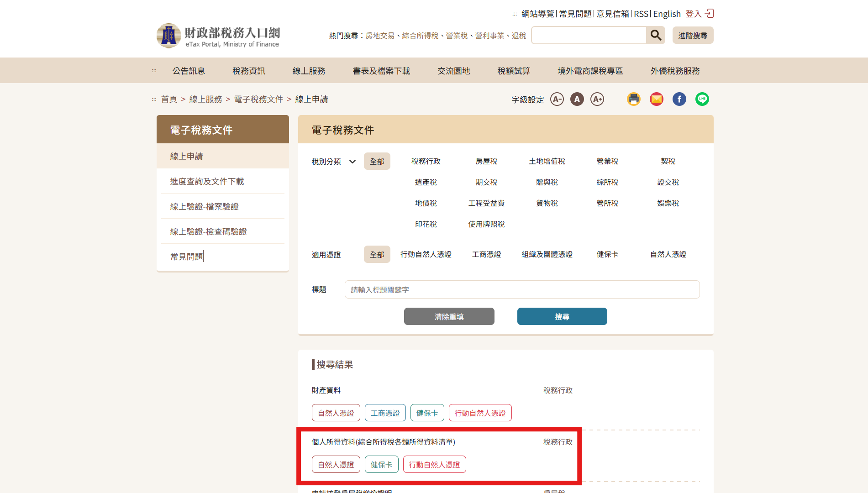This screenshot has height=493, width=868.
Task: Click the magnifier search icon in header
Action: tap(656, 35)
